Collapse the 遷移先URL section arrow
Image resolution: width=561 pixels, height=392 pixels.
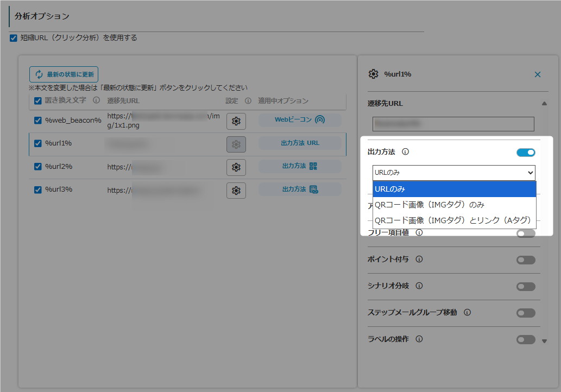click(x=544, y=104)
